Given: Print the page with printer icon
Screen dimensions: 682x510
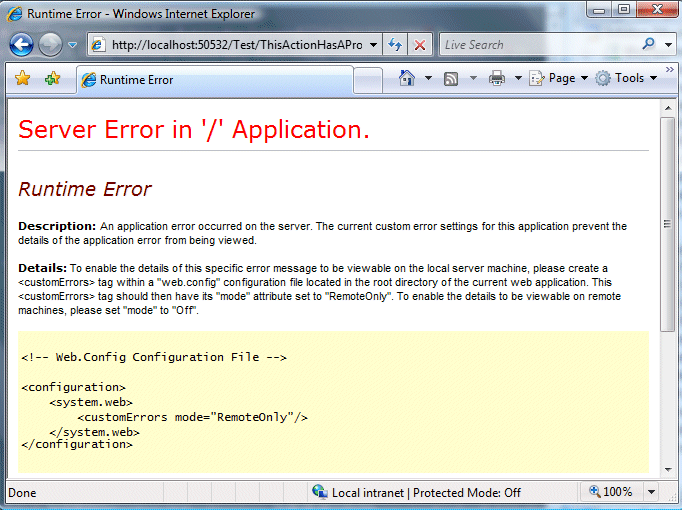Looking at the screenshot, I should (x=497, y=78).
